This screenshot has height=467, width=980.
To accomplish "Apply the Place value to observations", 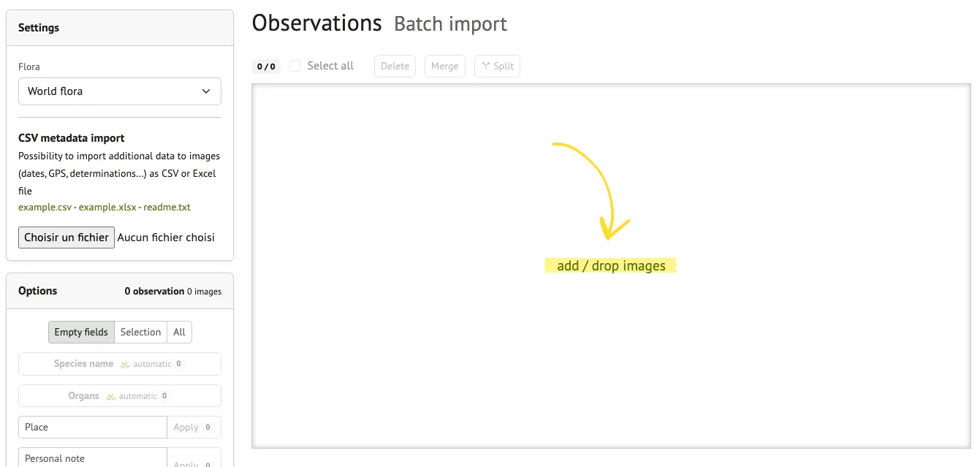I will point(186,428).
